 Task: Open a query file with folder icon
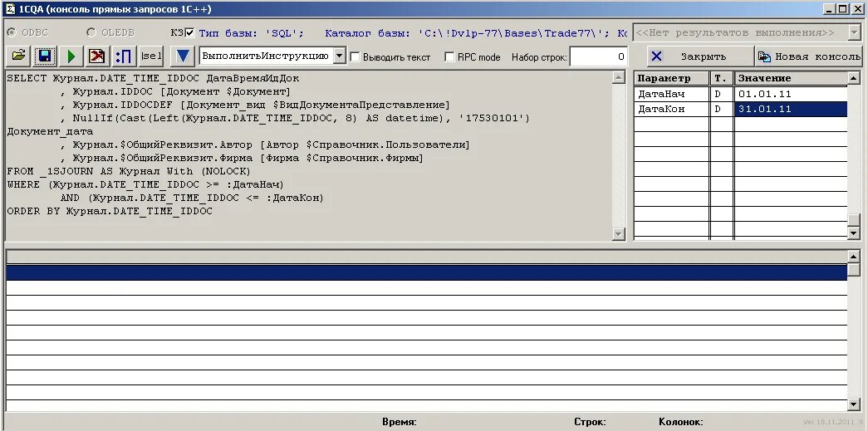pos(18,56)
